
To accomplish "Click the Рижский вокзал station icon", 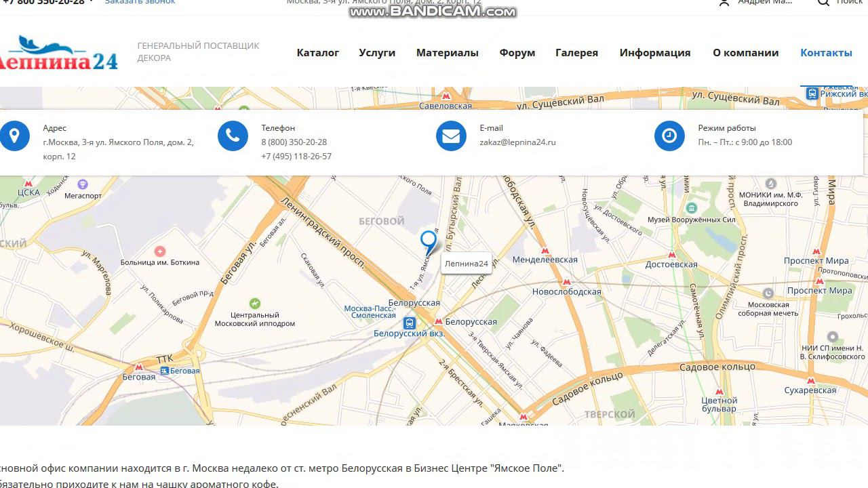I will click(x=812, y=94).
